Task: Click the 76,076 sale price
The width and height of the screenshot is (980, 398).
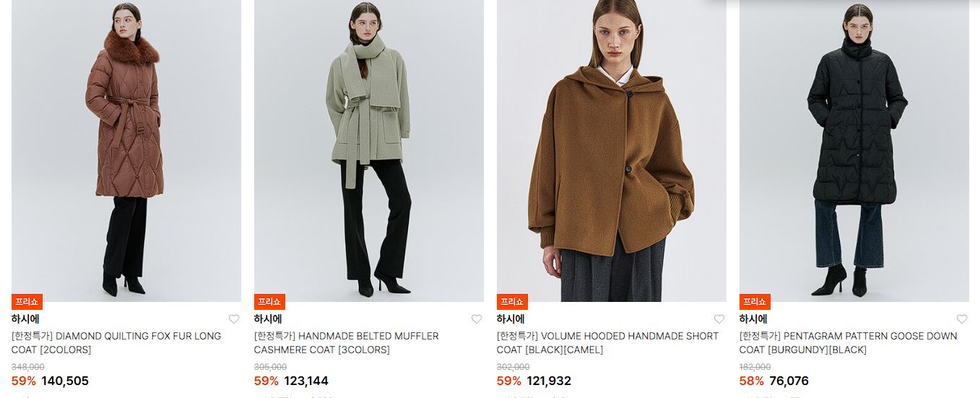Action: 789,381
